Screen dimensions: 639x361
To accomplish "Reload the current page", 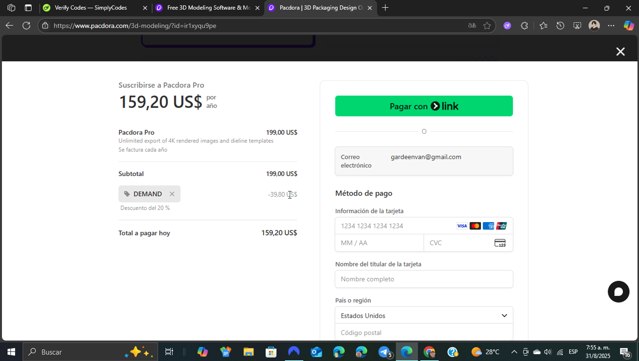I will coord(26,26).
